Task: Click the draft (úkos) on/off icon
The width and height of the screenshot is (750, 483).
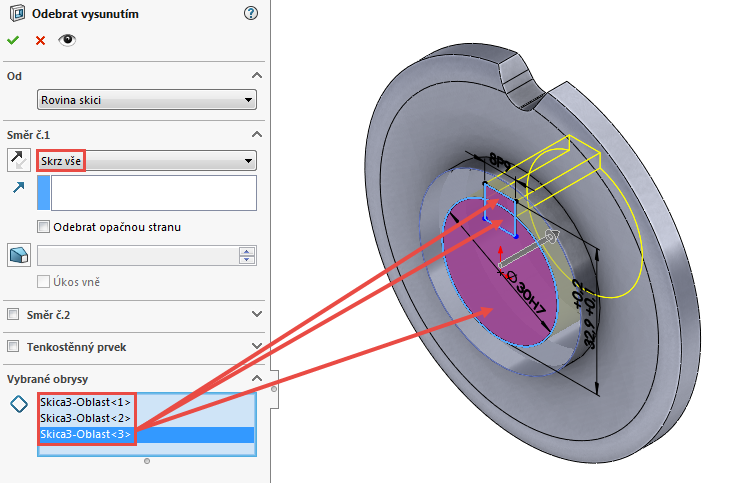Action: pyautogui.click(x=19, y=255)
